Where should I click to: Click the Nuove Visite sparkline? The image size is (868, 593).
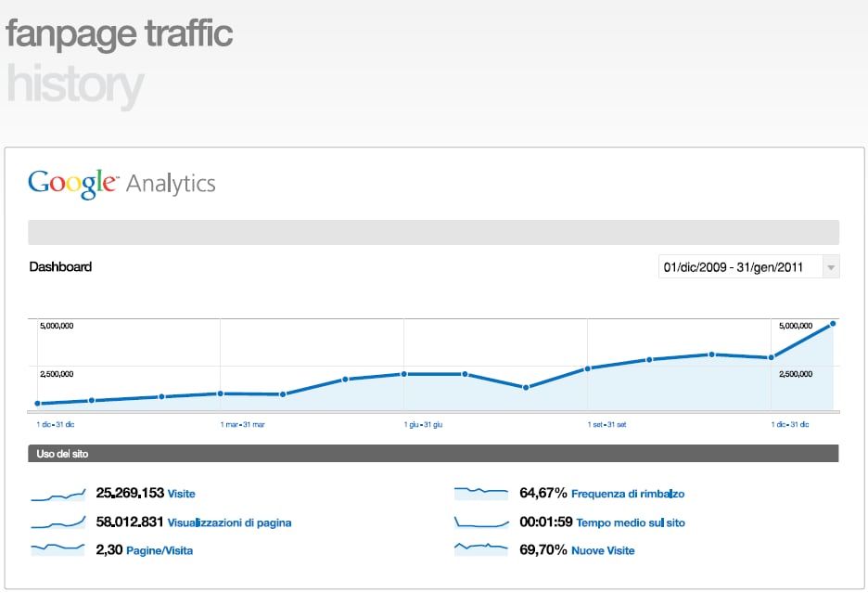[x=481, y=548]
